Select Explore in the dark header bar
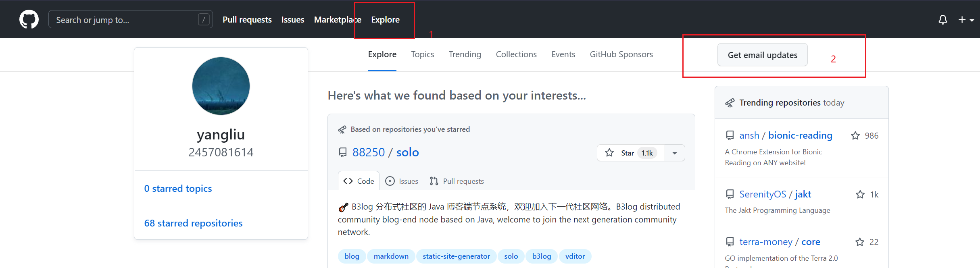 click(386, 19)
